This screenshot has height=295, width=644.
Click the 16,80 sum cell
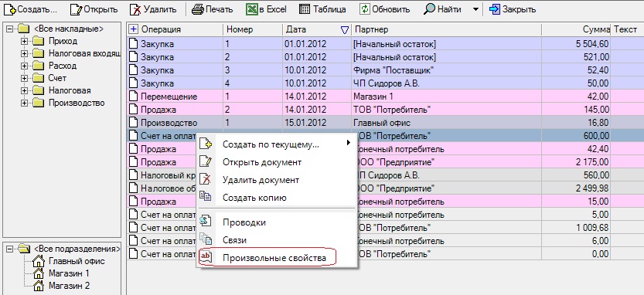coord(576,123)
